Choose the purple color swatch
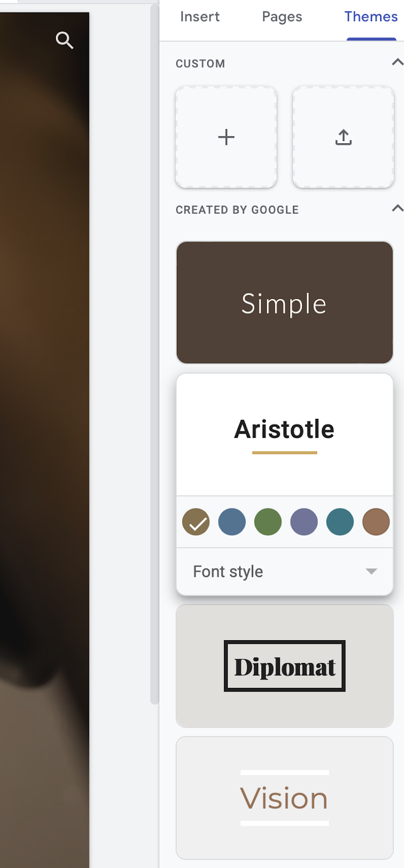Viewport: 404px width, 868px height. coord(304,521)
